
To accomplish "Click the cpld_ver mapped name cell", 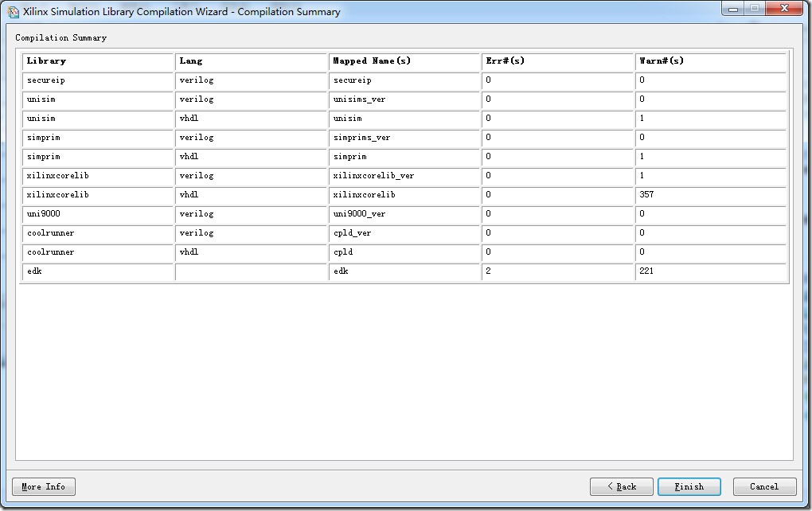I will pos(404,233).
